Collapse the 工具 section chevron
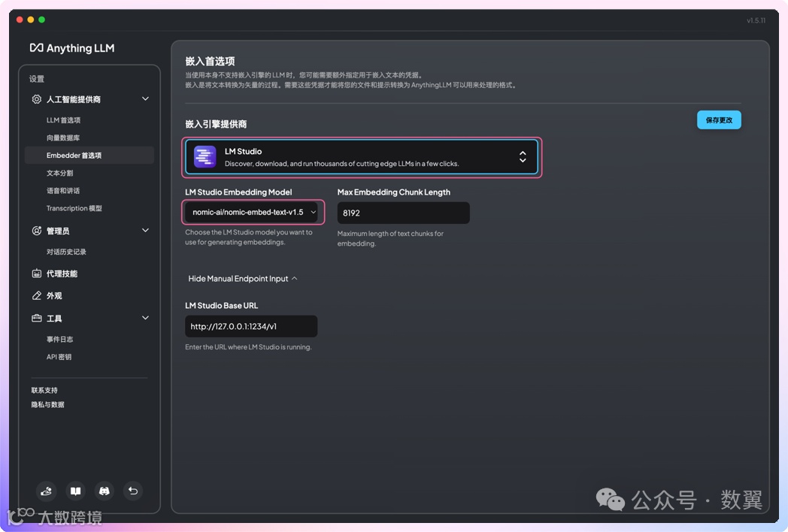Image resolution: width=788 pixels, height=532 pixels. [x=145, y=318]
